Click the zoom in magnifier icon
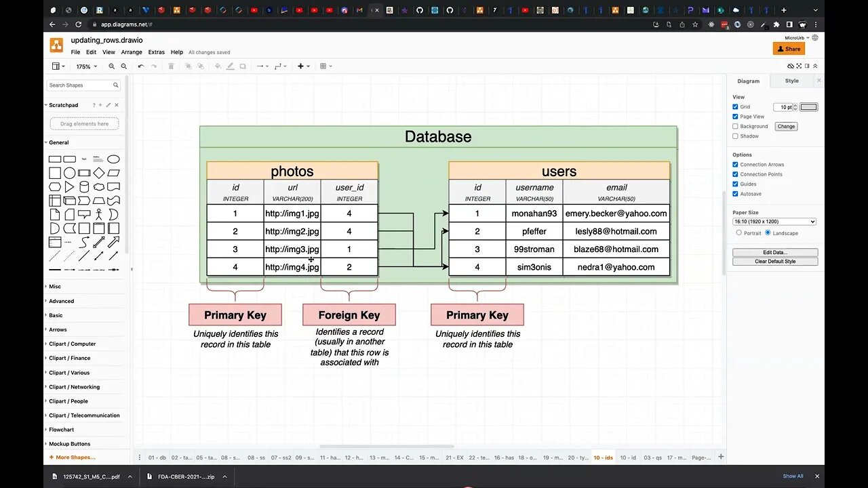 coord(112,66)
